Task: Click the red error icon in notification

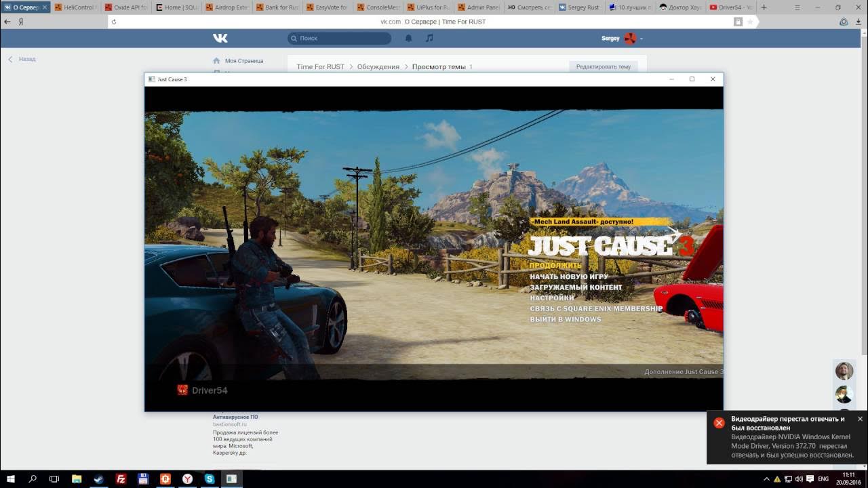Action: [x=719, y=423]
